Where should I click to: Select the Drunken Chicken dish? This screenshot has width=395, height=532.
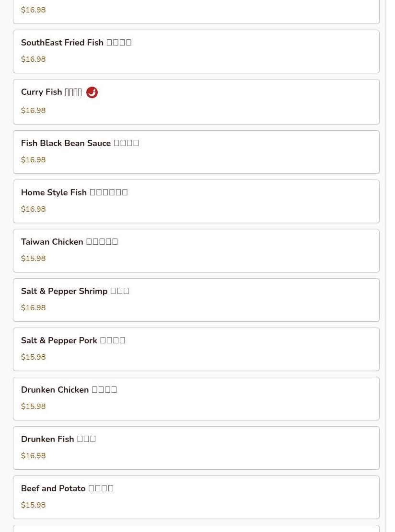click(196, 399)
